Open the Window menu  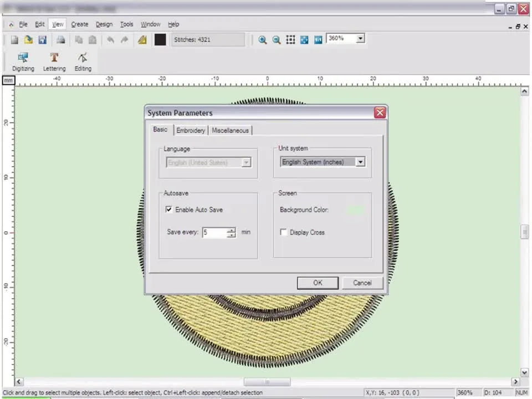151,24
